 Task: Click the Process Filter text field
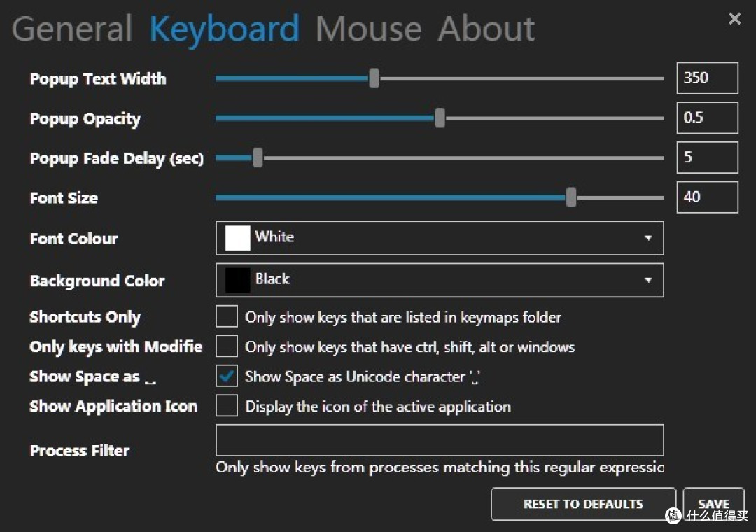pos(440,440)
